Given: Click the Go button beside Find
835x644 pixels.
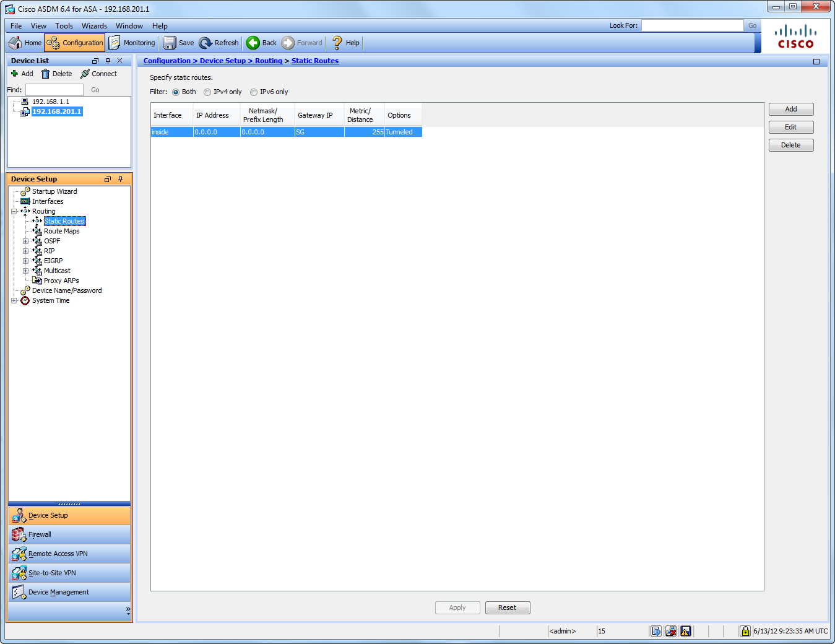Looking at the screenshot, I should click(95, 90).
